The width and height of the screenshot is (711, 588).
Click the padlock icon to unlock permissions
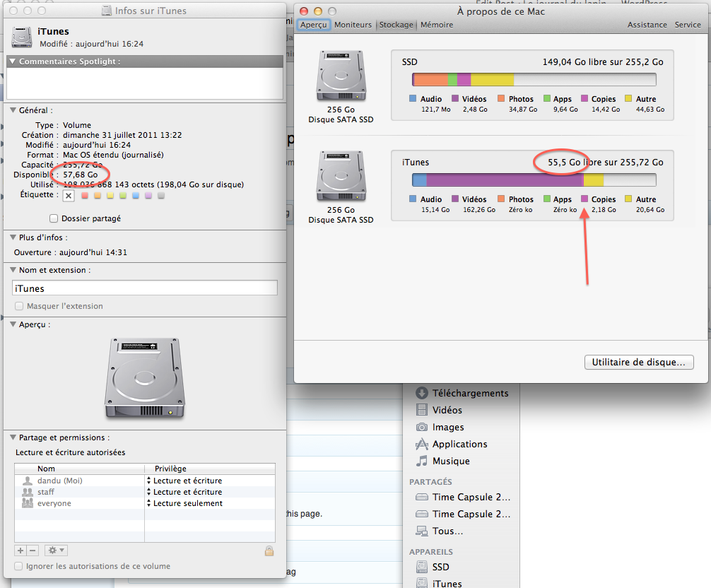coord(269,551)
